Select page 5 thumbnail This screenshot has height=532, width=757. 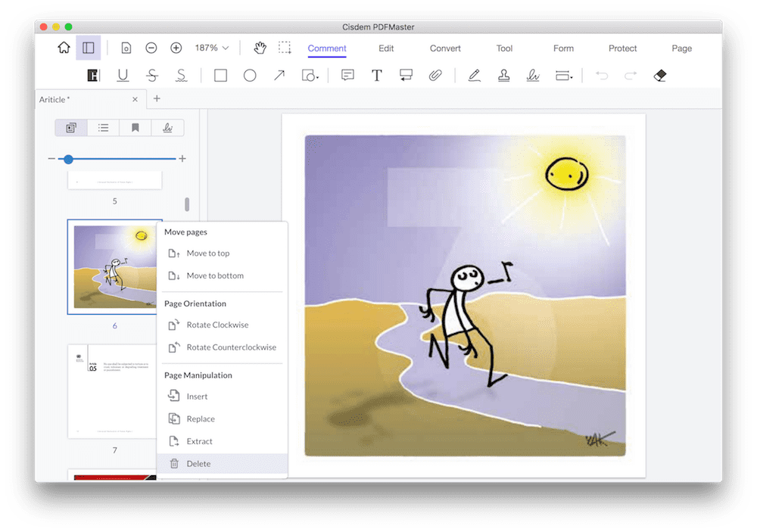(115, 179)
